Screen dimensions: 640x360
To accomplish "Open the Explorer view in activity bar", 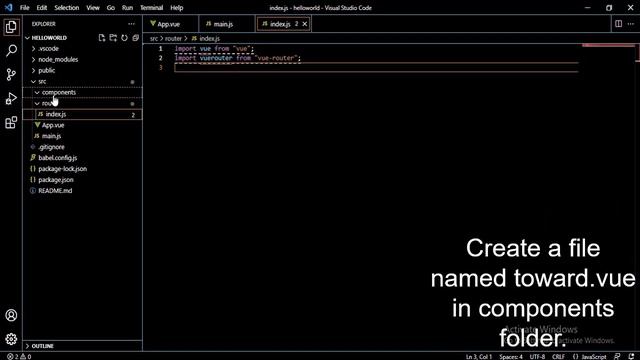I will point(11,27).
